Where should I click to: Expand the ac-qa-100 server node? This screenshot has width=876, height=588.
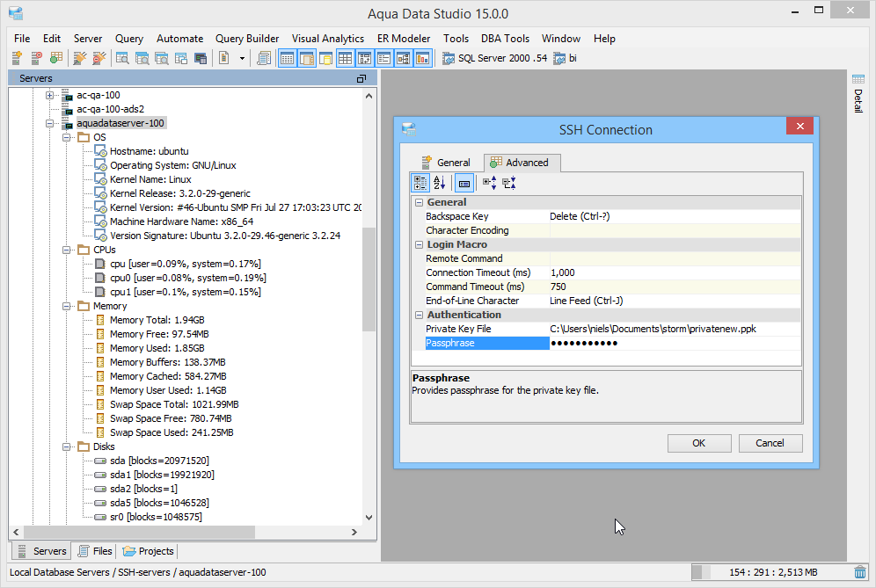tap(50, 96)
